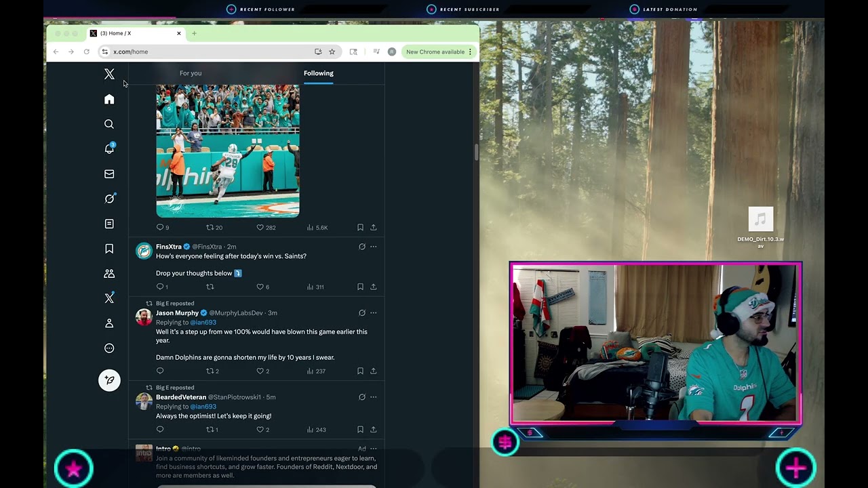This screenshot has height=488, width=868.
Task: Open the Dolphins game photo in the post
Action: 228,150
